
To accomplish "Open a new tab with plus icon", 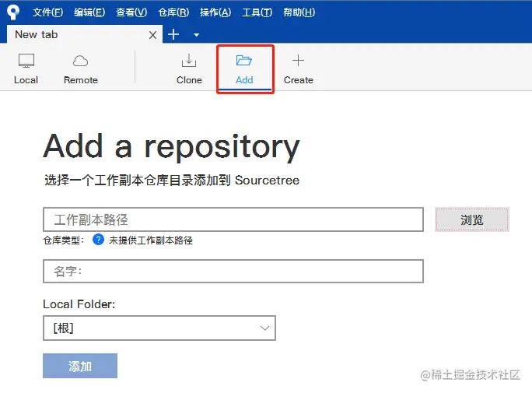I will click(173, 34).
